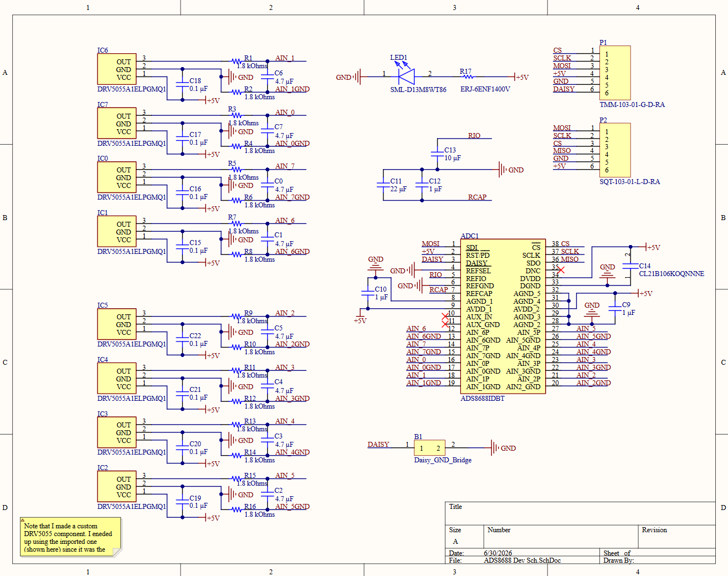Select the B1 Daisy_GND_Bridge component
The height and width of the screenshot is (576, 728).
click(x=430, y=448)
